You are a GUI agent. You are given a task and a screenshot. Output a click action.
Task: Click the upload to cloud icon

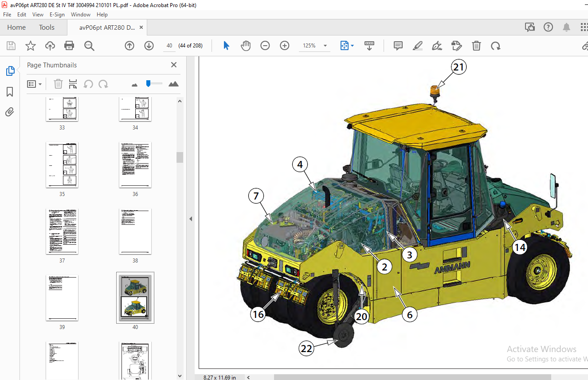(50, 46)
